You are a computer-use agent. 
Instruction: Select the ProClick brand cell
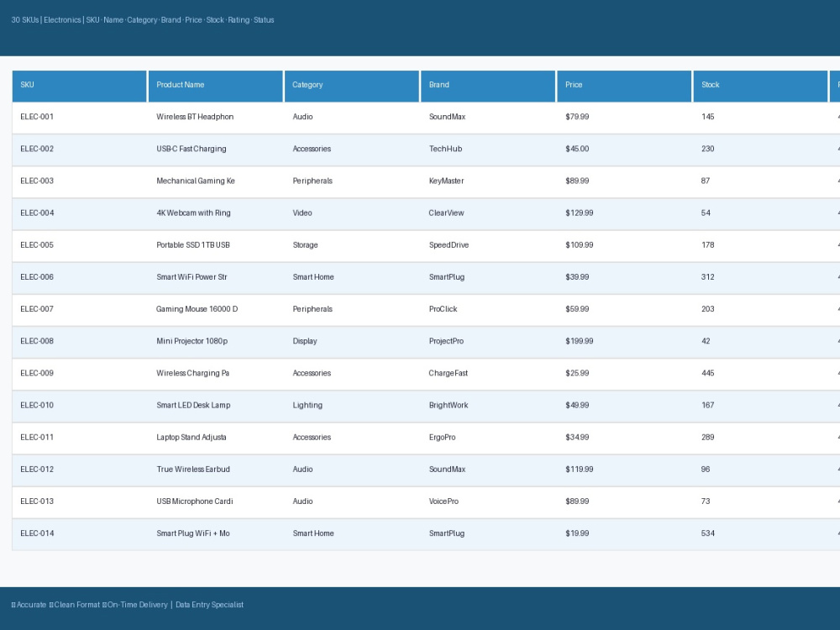pos(488,310)
